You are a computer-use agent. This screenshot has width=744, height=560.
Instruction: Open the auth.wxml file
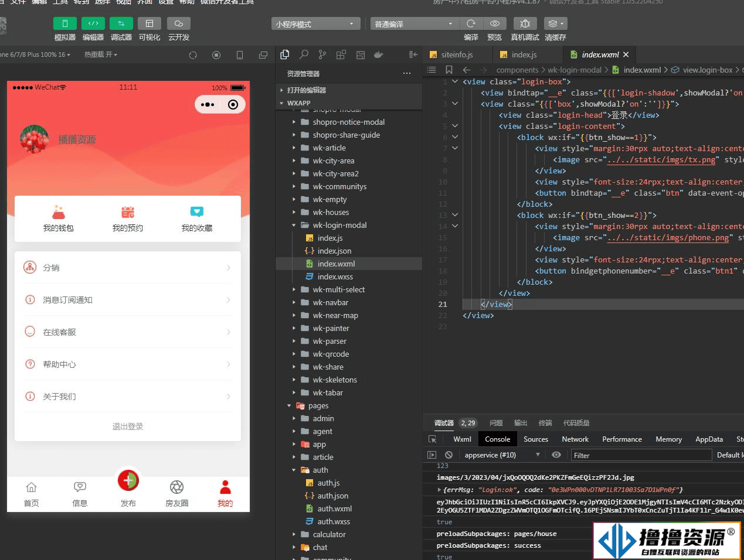click(349, 508)
